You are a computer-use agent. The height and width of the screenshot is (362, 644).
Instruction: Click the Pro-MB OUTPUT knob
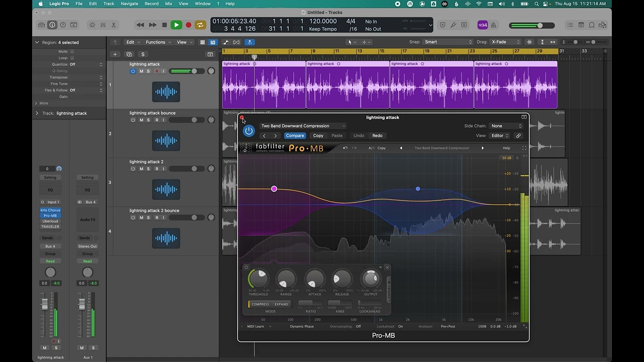point(371,279)
